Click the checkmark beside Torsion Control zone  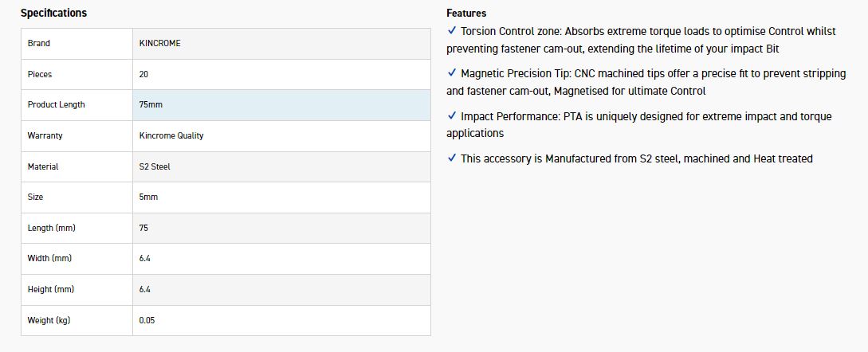pyautogui.click(x=452, y=31)
